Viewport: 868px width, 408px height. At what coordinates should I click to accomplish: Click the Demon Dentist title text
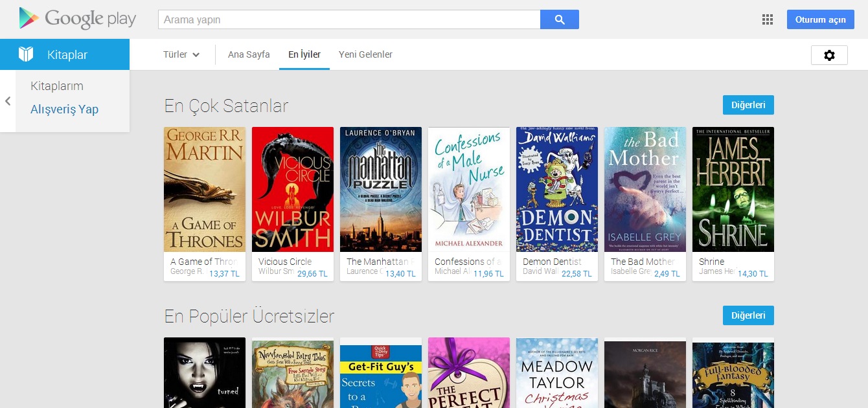(x=552, y=262)
